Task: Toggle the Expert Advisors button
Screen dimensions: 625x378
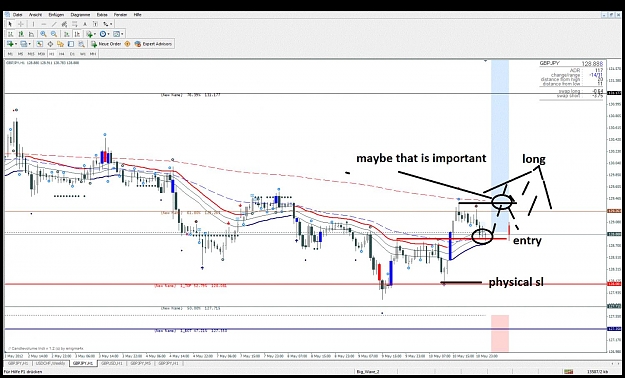Action: click(153, 44)
